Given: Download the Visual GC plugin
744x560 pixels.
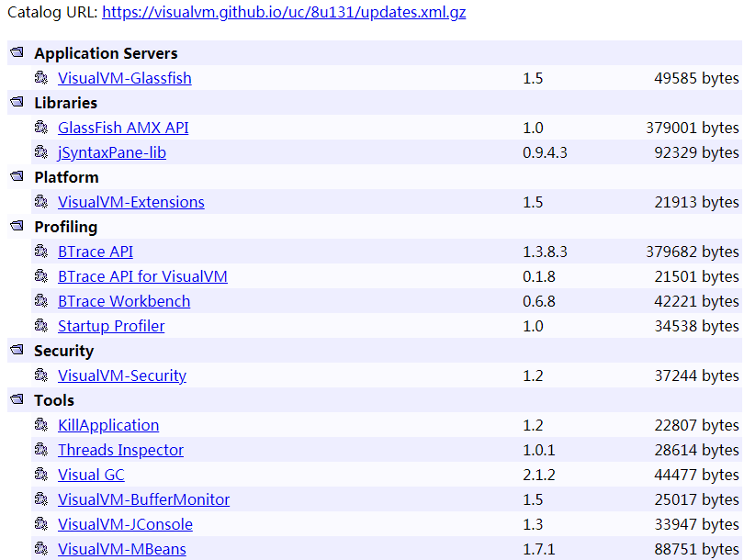Looking at the screenshot, I should point(91,476).
